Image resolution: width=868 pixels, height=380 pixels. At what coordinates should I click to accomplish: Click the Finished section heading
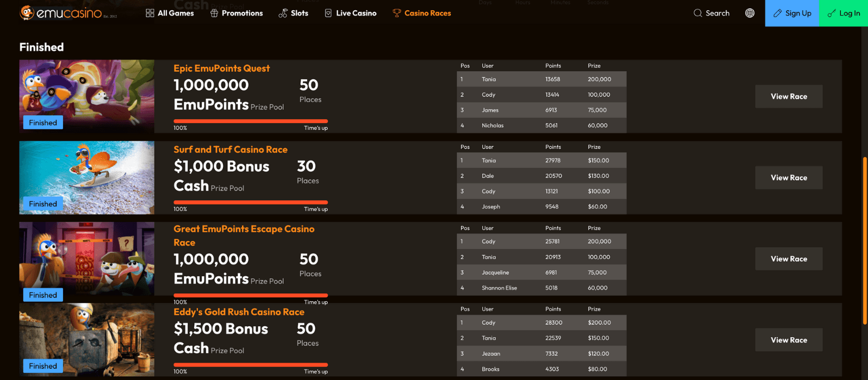42,47
